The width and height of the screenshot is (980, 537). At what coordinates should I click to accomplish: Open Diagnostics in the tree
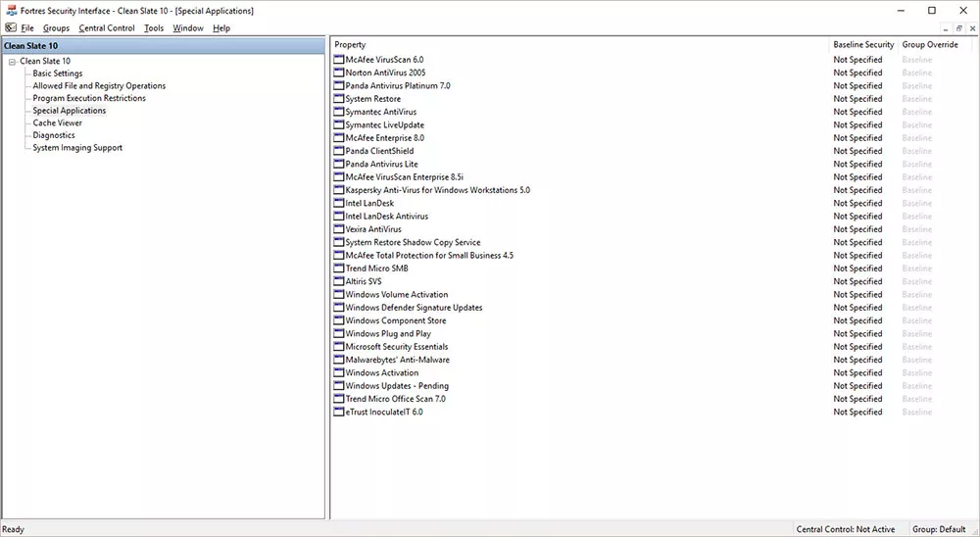tap(54, 135)
